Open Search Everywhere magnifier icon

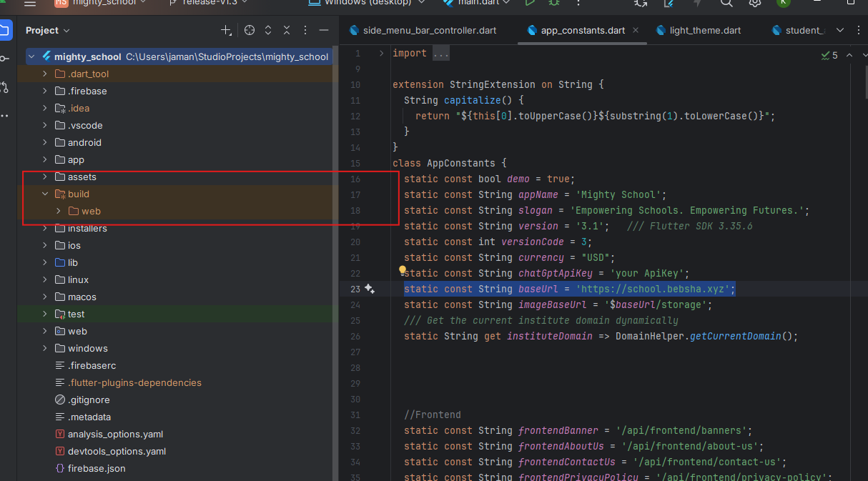pyautogui.click(x=726, y=3)
